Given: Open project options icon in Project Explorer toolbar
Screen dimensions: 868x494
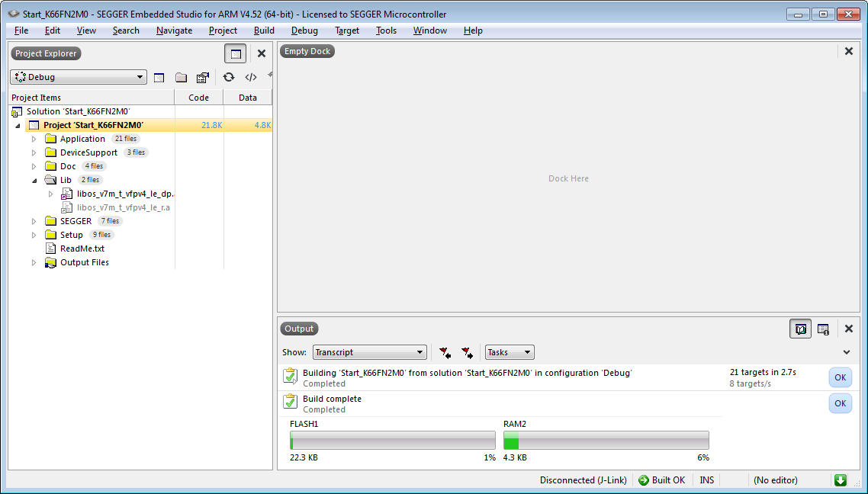Looking at the screenshot, I should click(202, 77).
